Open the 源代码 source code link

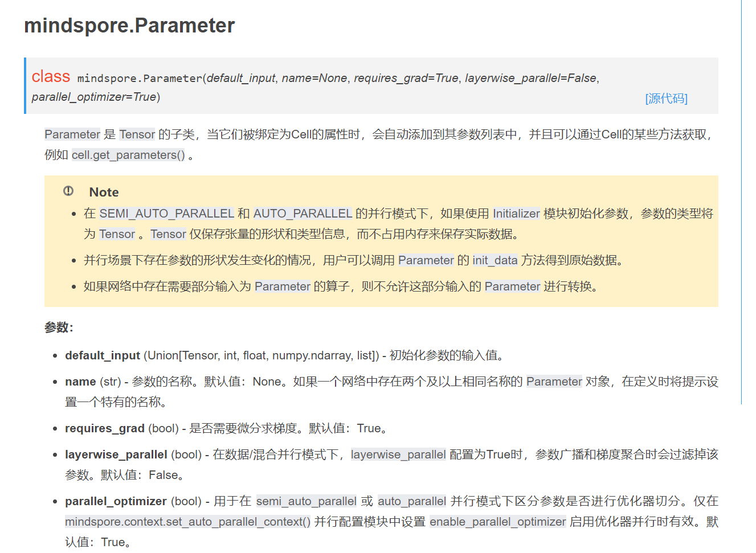click(x=666, y=99)
